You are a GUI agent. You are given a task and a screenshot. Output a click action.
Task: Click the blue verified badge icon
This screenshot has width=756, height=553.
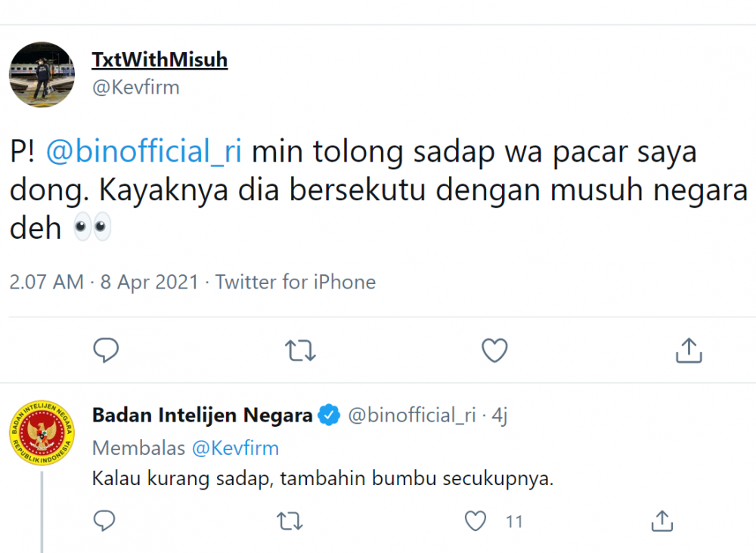328,415
